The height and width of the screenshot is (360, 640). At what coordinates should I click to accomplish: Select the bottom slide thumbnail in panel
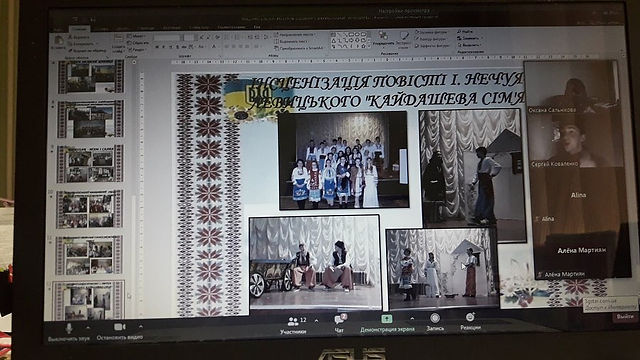pos(89,300)
